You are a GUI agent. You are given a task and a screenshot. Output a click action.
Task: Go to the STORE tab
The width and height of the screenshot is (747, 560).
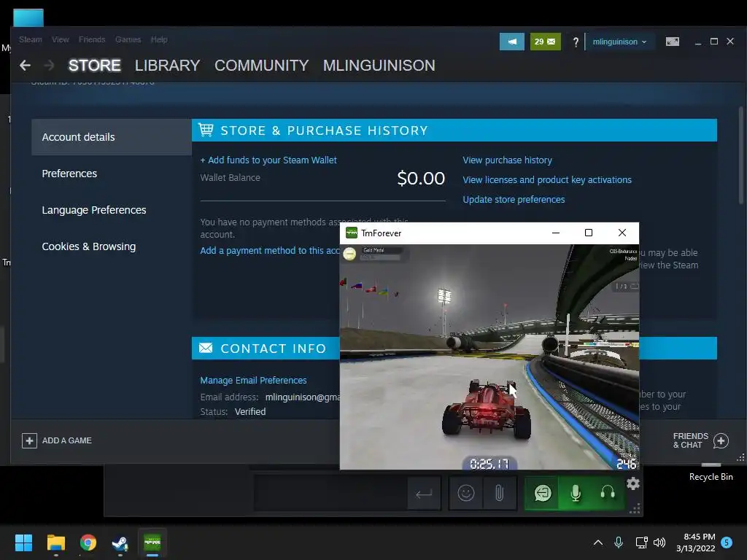click(x=94, y=65)
